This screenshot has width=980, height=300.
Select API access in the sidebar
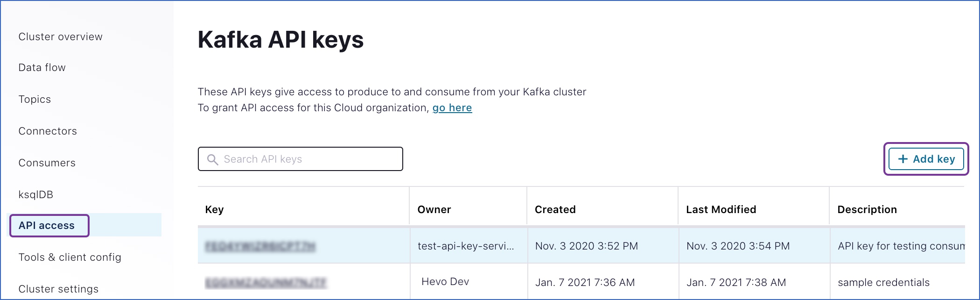tap(46, 225)
